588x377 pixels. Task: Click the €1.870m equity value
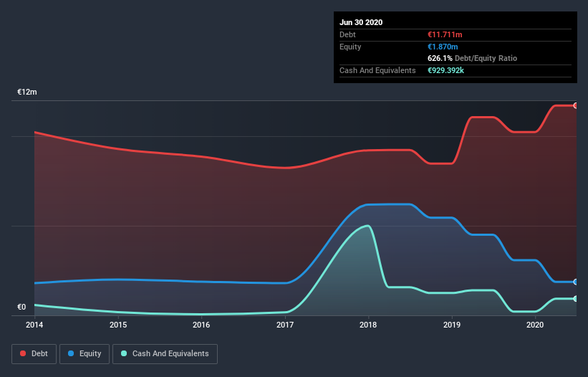point(443,47)
